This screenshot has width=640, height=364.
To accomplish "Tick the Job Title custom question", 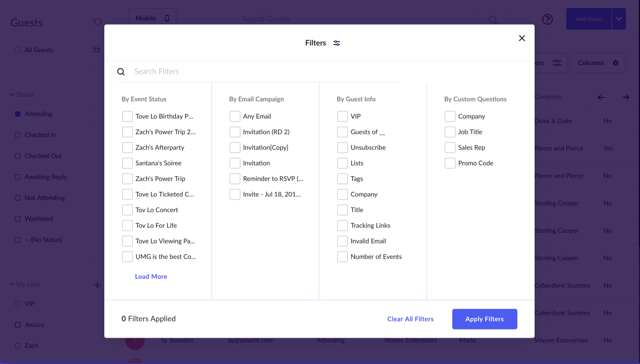I will point(450,132).
